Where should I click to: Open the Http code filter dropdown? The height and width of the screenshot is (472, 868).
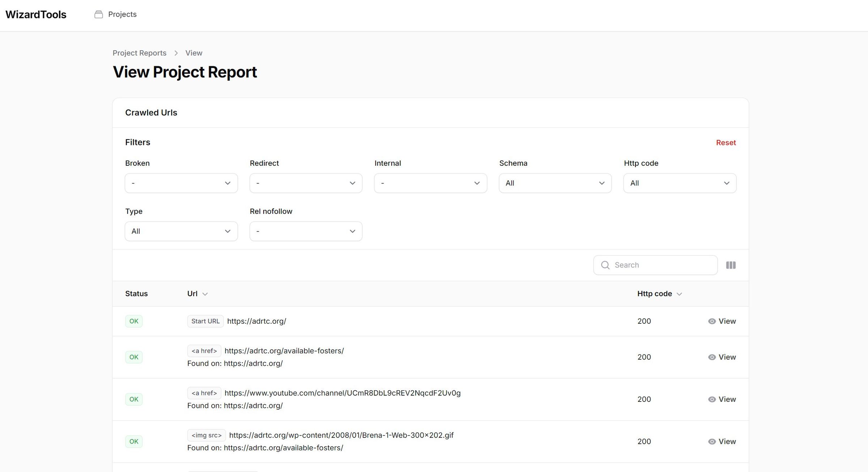(x=680, y=183)
